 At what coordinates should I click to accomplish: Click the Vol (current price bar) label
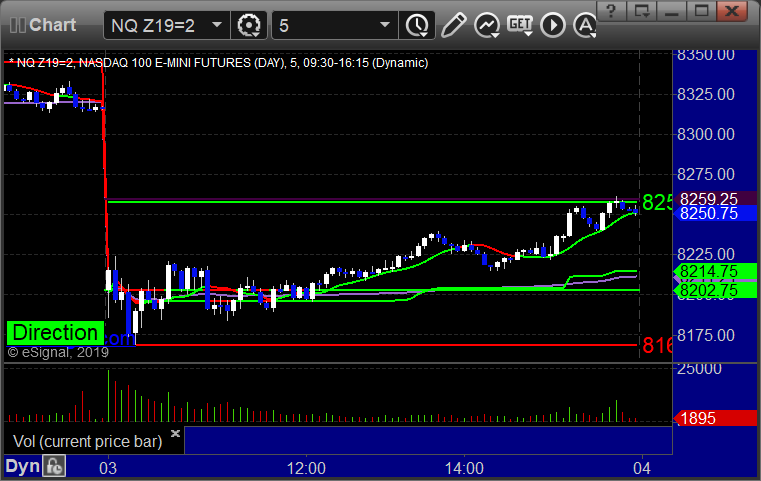coord(87,441)
